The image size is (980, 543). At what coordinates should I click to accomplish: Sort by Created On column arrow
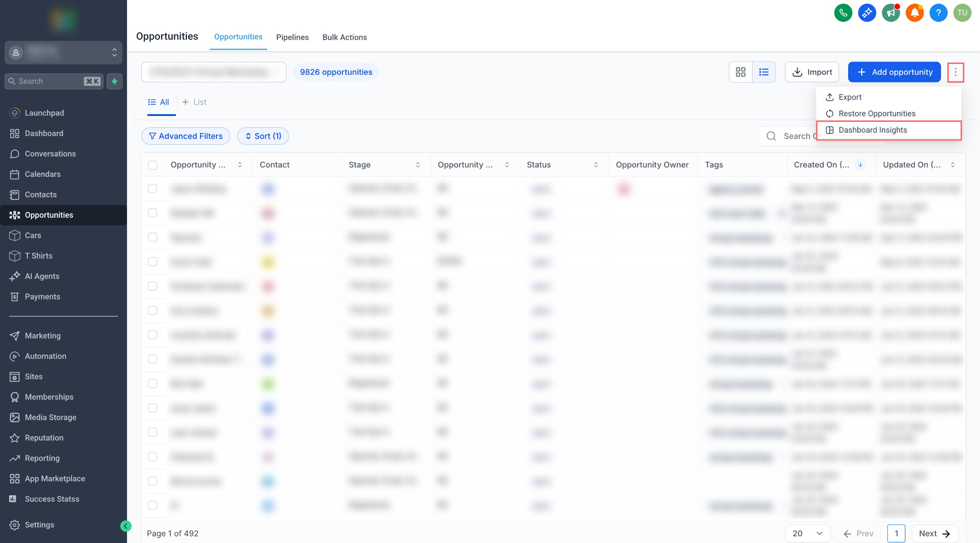(x=860, y=164)
